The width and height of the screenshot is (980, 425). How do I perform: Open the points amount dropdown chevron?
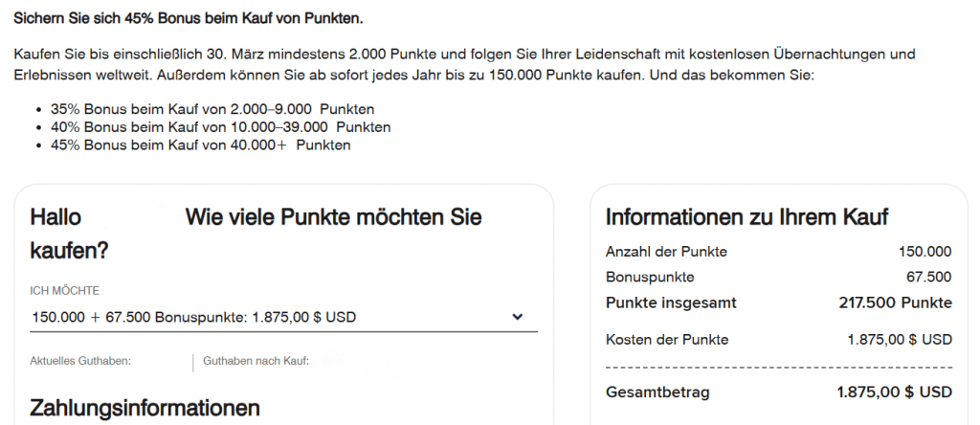point(518,317)
